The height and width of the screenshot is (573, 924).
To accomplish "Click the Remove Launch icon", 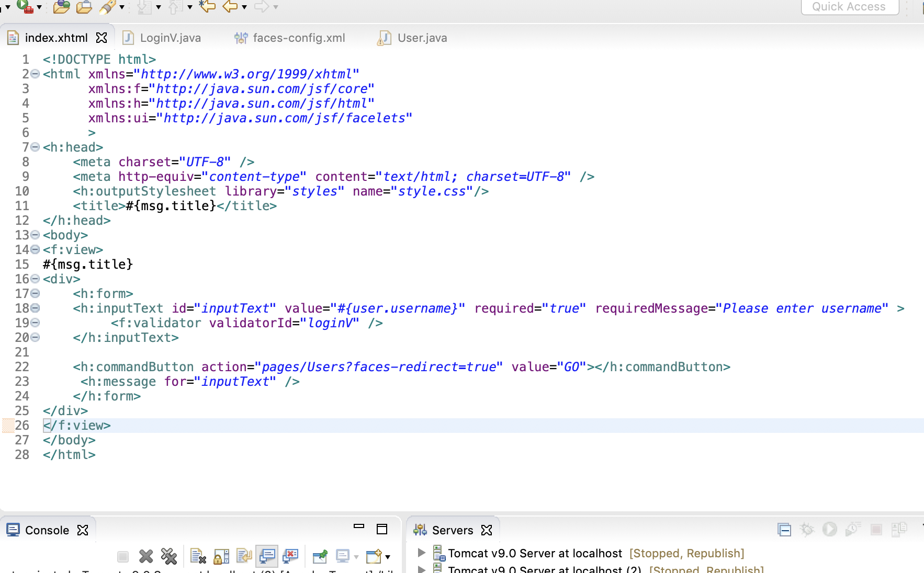I will point(146,557).
